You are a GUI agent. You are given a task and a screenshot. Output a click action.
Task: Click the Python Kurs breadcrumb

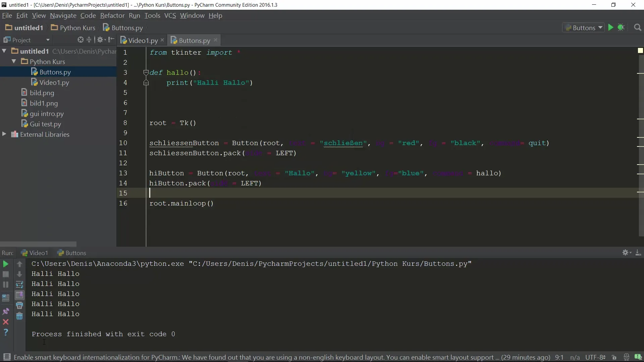73,27
